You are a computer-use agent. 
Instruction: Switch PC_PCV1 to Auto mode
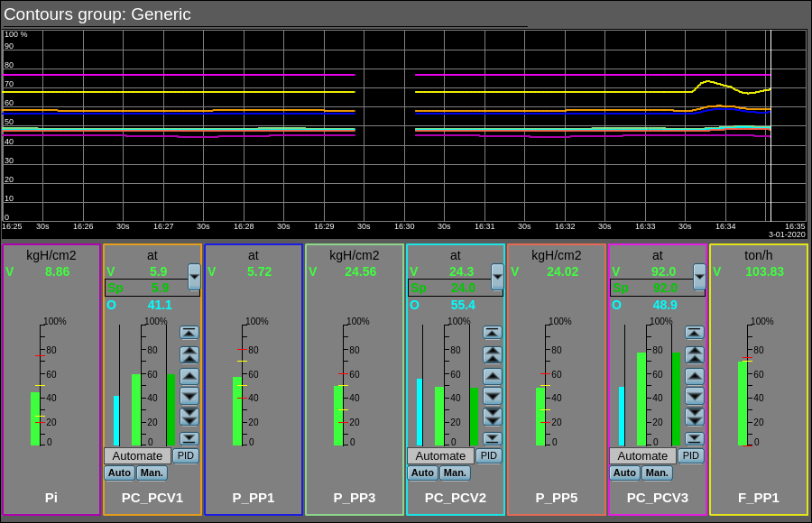tap(119, 473)
